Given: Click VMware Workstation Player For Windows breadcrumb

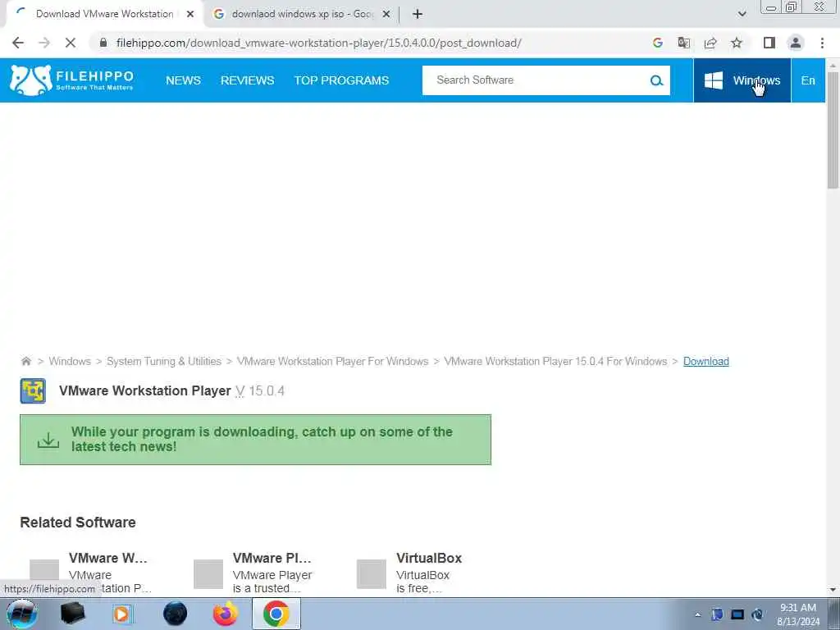Looking at the screenshot, I should [x=333, y=361].
